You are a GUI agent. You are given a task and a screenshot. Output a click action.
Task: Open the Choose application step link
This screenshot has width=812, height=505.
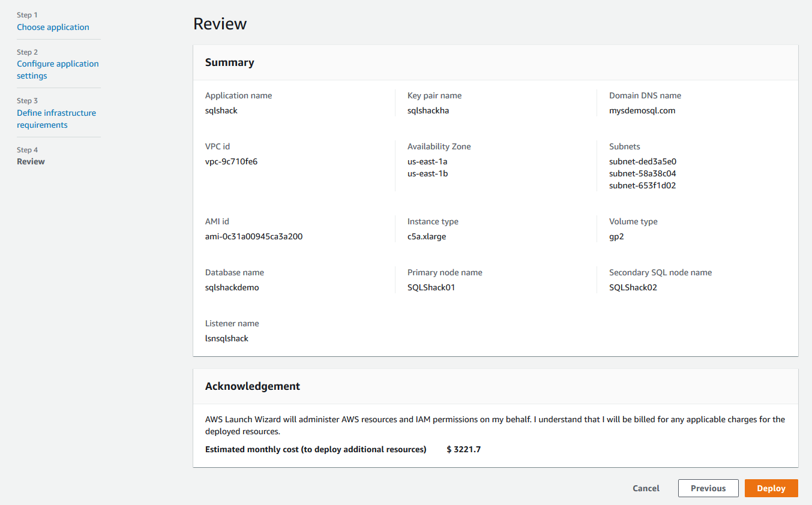53,27
